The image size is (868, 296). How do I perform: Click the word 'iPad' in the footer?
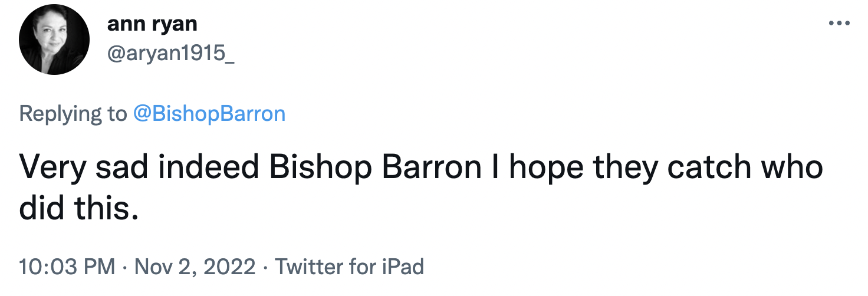pos(402,267)
